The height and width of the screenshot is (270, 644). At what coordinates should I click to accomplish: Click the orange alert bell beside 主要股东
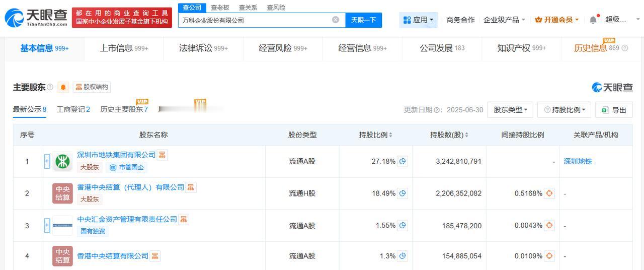pyautogui.click(x=63, y=87)
